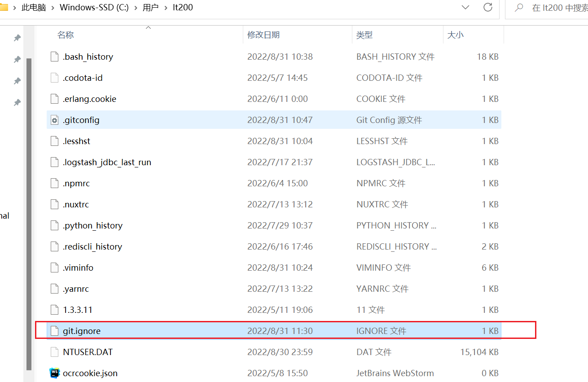Image resolution: width=588 pixels, height=382 pixels.
Task: Click lt200 in the address breadcrumb
Action: coord(182,8)
